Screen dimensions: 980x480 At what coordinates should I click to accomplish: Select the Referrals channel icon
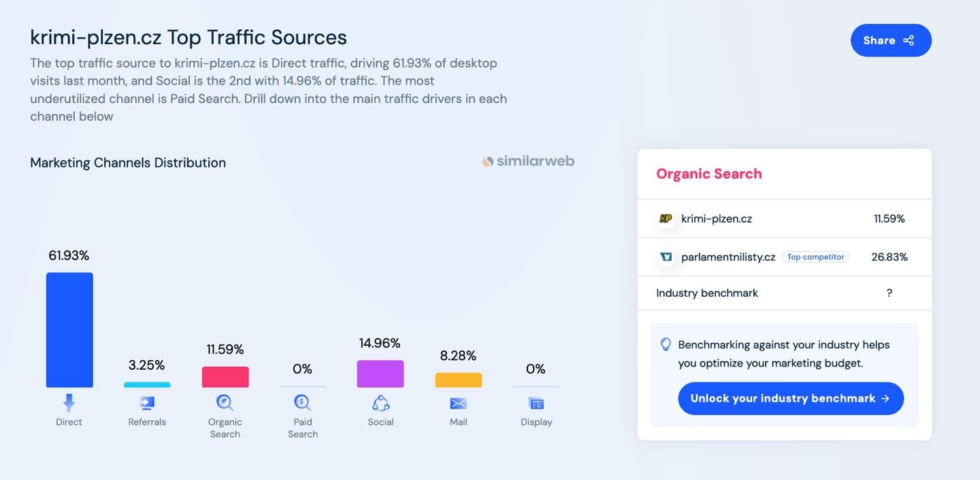[x=147, y=403]
